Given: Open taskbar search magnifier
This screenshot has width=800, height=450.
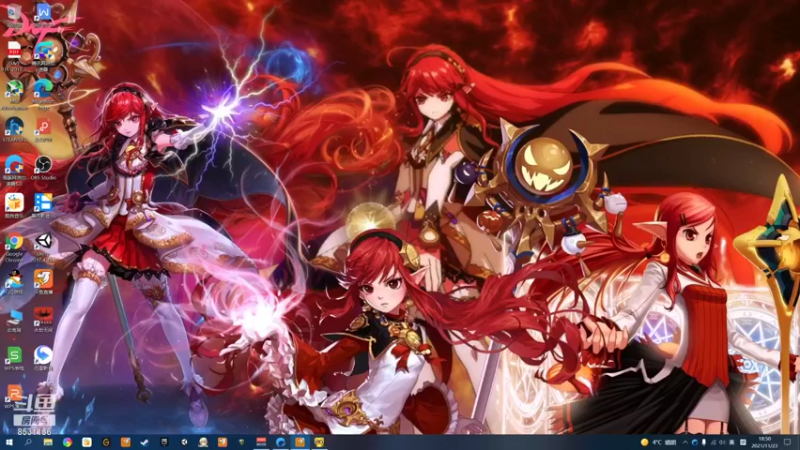Looking at the screenshot, I should (28, 442).
